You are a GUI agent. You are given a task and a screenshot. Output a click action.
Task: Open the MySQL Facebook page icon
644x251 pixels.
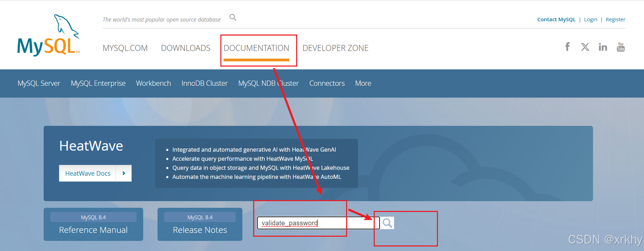click(x=568, y=47)
